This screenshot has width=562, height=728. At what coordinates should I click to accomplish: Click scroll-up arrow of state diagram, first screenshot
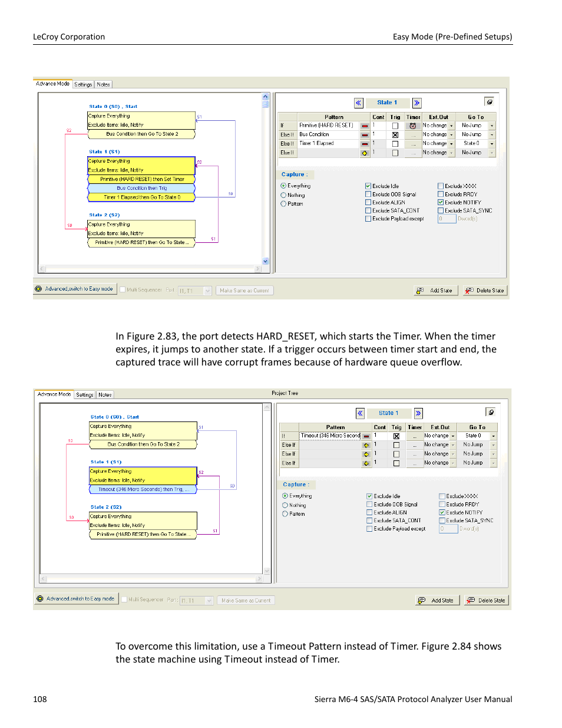(266, 97)
